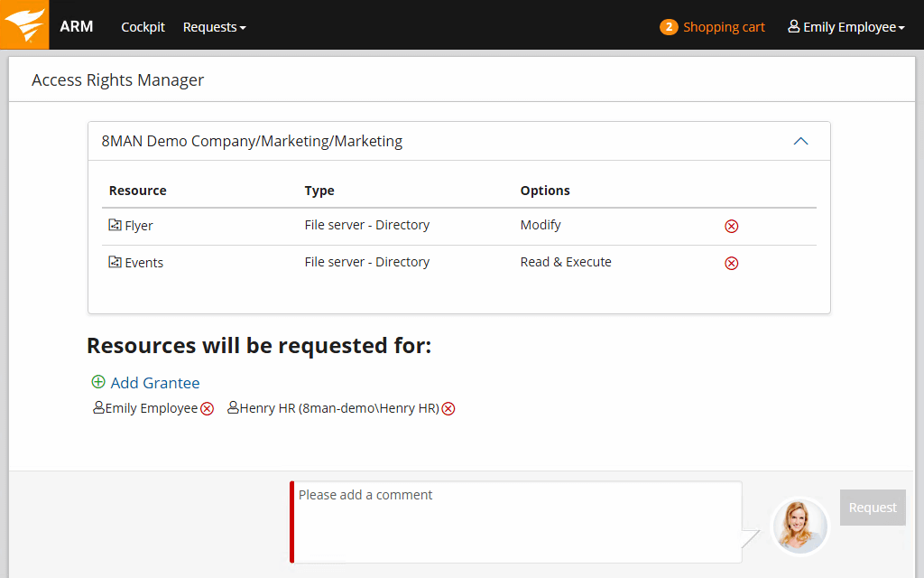The width and height of the screenshot is (924, 578).
Task: Click the Flyer directory resource icon
Action: tap(114, 225)
